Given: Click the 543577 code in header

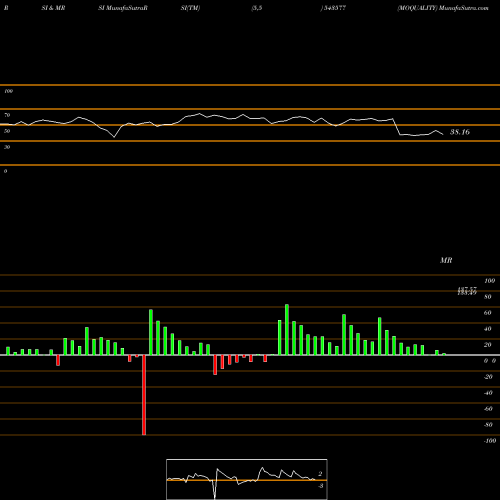Looking at the screenshot, I should 335,8.
